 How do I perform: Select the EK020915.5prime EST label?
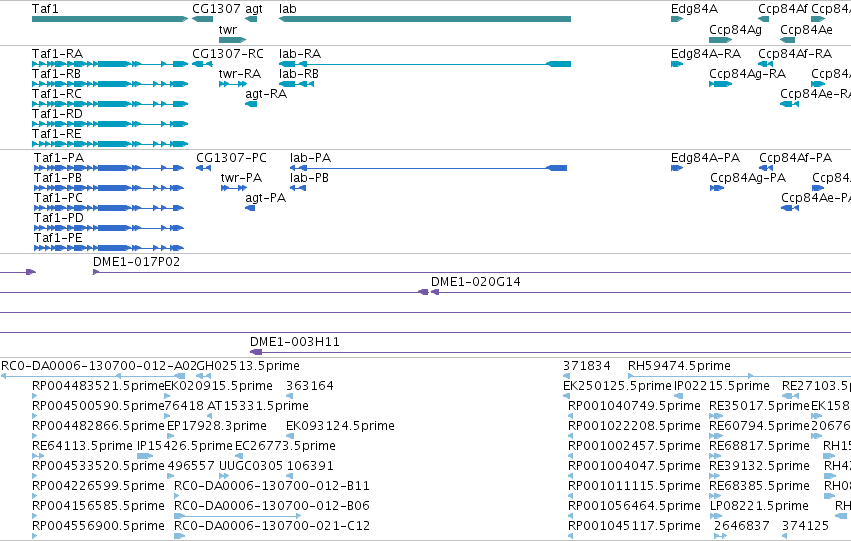218,386
